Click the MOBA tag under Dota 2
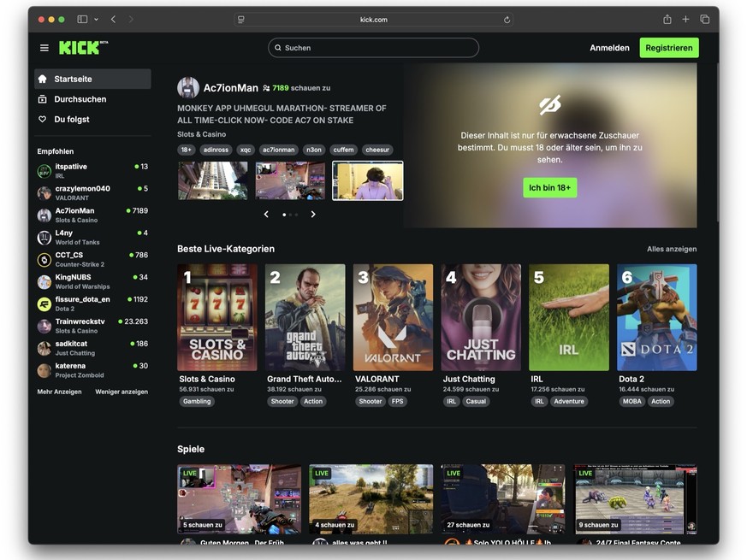747x560 pixels. (632, 402)
